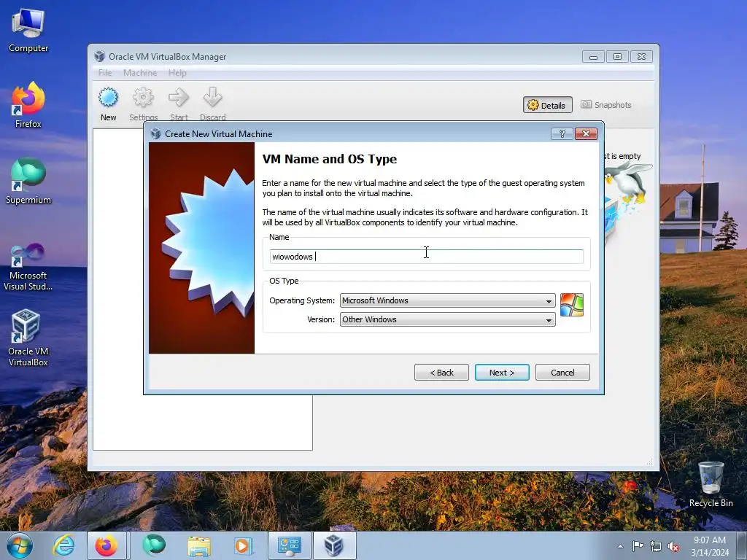Open the Help menu
Image resolution: width=747 pixels, height=560 pixels.
(x=177, y=73)
